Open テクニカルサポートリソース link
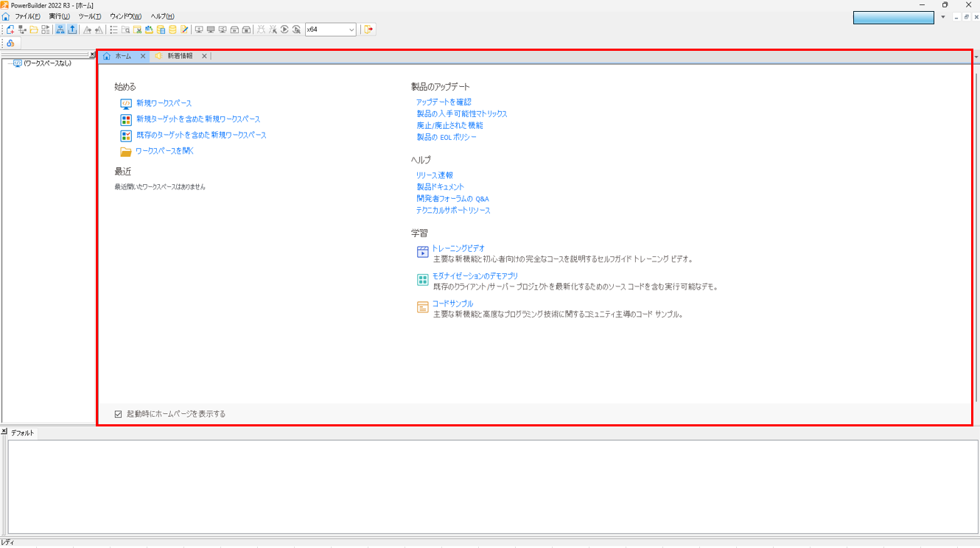 click(453, 211)
